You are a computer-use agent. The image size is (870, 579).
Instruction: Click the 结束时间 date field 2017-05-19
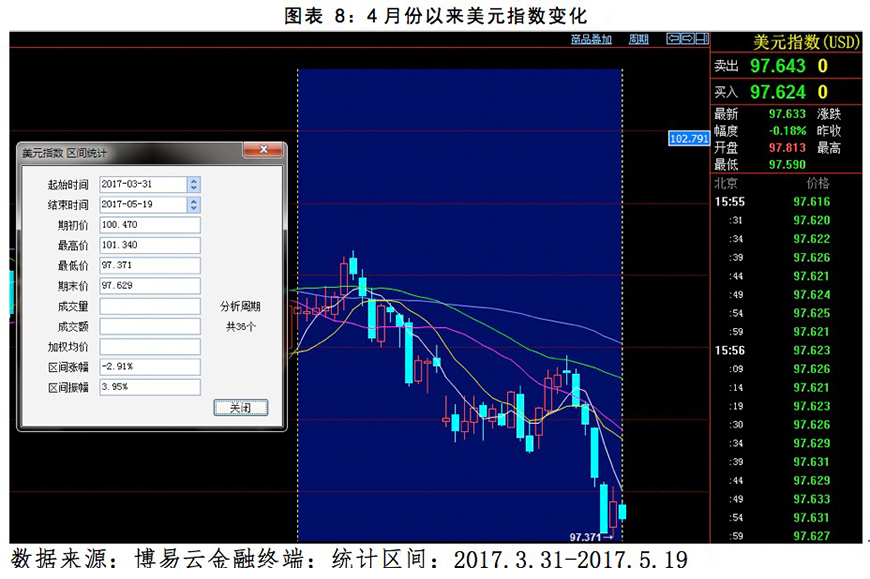[x=142, y=205]
